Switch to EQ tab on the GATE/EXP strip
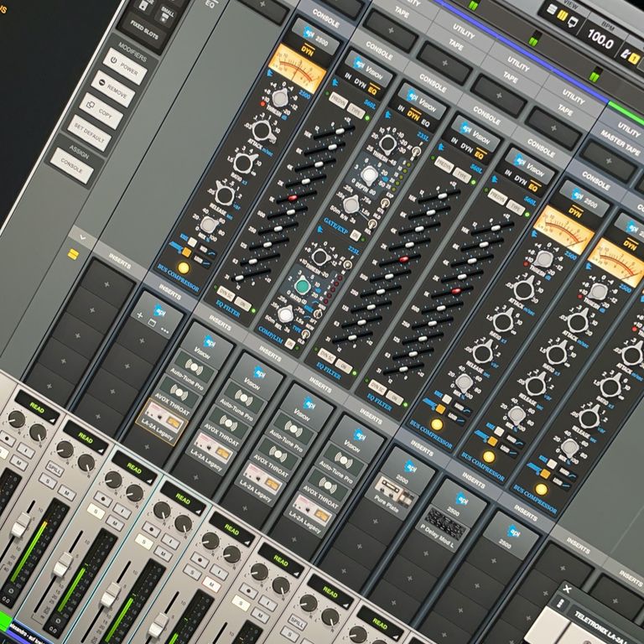 425,123
